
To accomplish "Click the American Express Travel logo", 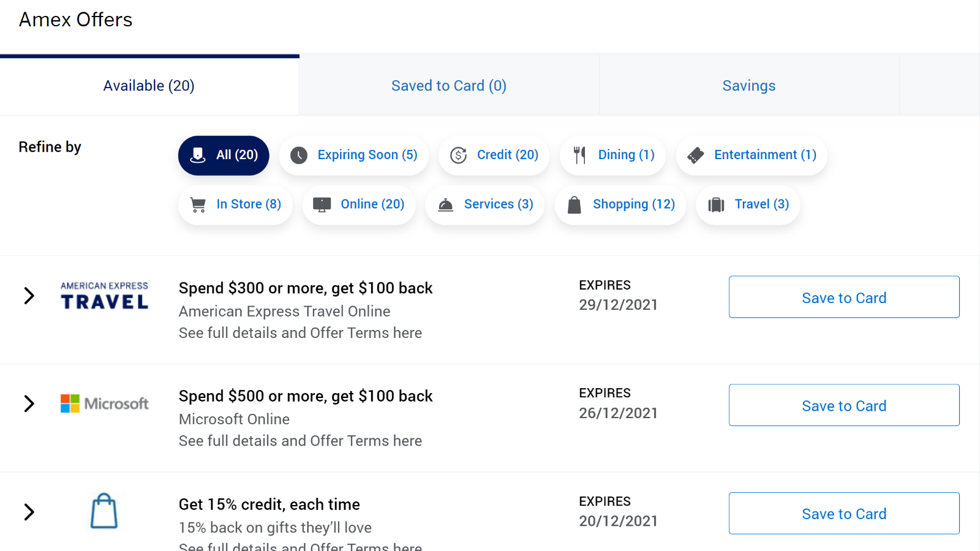I will (x=104, y=296).
